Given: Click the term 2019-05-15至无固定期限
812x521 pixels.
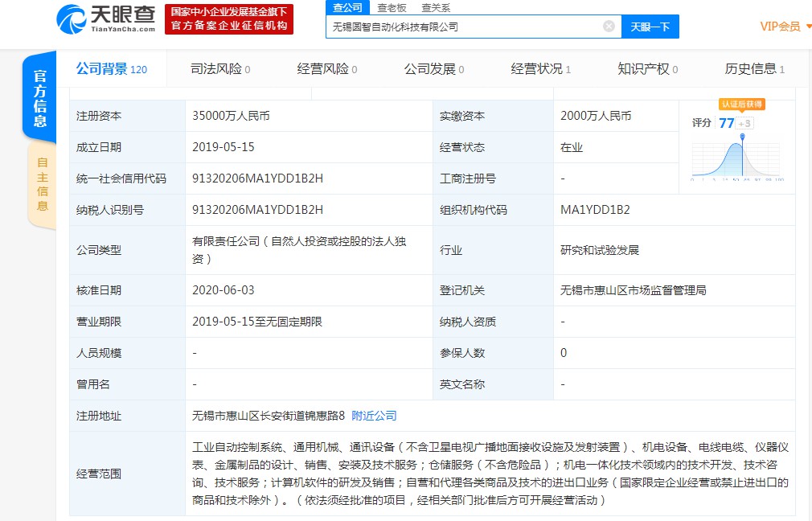Looking at the screenshot, I should click(256, 322).
